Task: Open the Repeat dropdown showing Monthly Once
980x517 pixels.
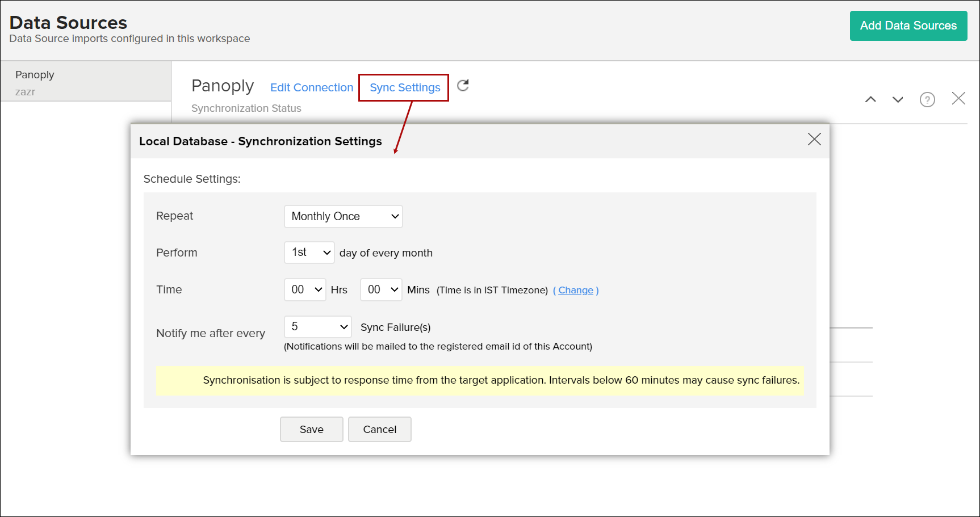Action: [343, 216]
